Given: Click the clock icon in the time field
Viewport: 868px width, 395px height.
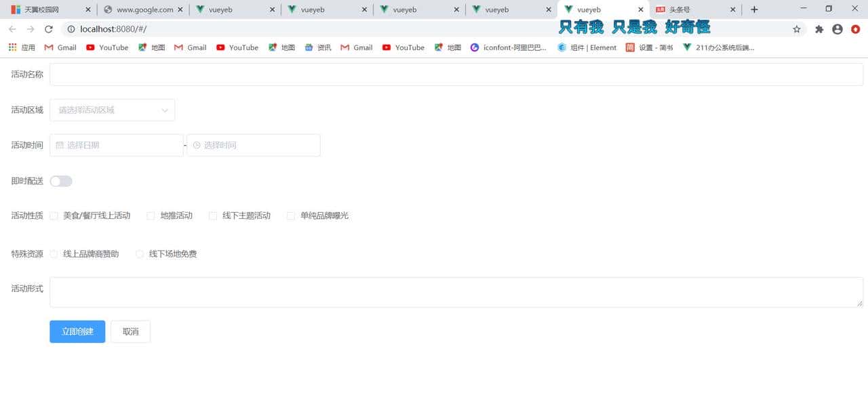Looking at the screenshot, I should [x=196, y=145].
